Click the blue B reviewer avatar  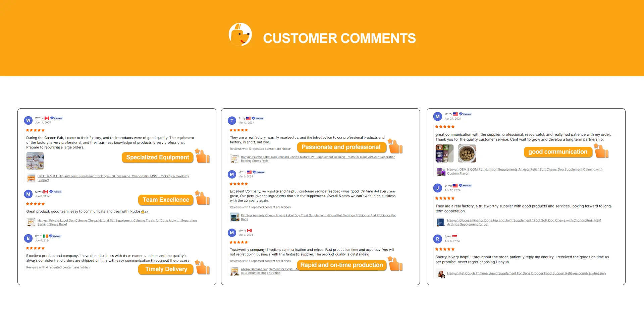[28, 238]
